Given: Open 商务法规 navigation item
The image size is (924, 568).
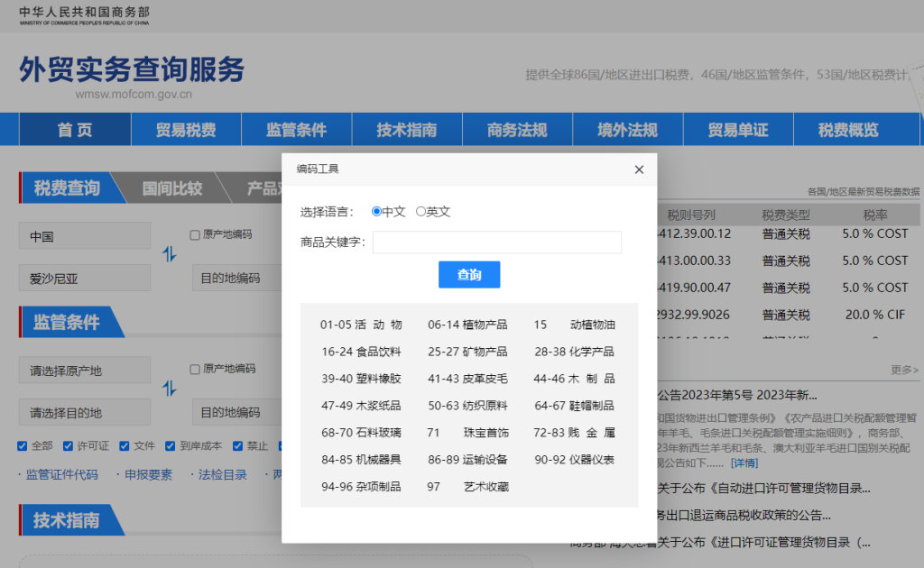Looking at the screenshot, I should 517,130.
